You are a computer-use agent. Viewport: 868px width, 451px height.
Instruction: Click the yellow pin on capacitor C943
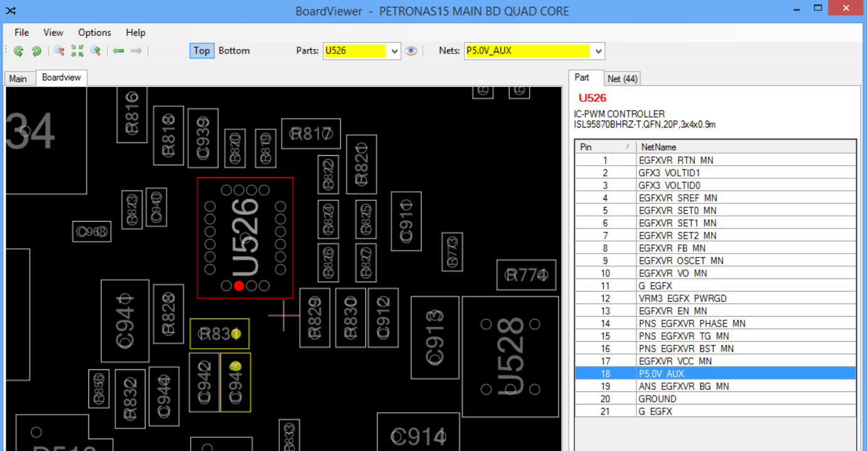click(x=236, y=366)
